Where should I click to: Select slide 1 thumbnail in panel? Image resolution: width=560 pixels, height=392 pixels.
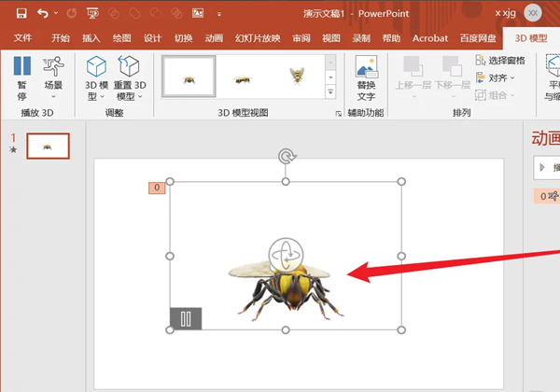48,146
